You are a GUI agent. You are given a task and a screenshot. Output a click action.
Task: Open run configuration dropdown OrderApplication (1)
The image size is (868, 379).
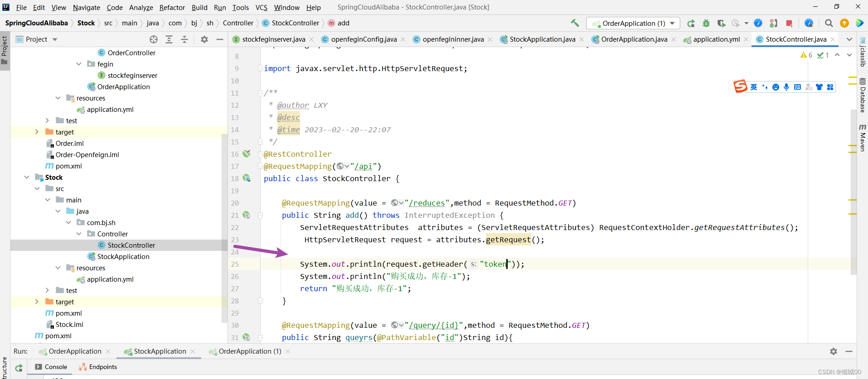pos(633,23)
